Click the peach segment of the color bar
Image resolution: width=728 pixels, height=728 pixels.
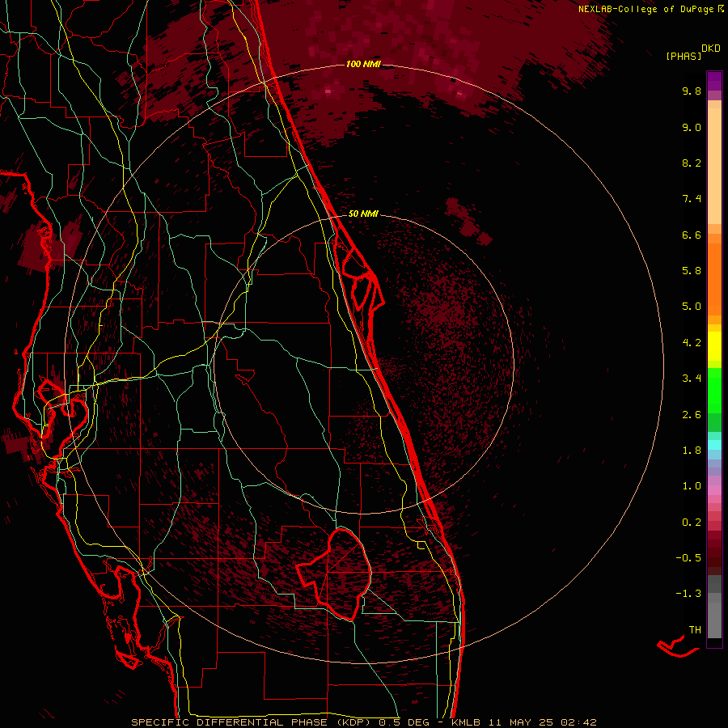(x=714, y=167)
